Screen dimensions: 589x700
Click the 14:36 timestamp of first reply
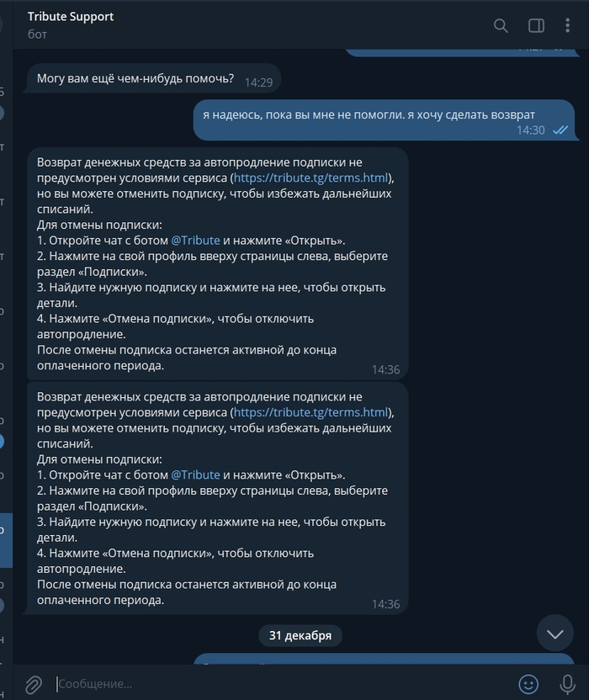pos(386,369)
